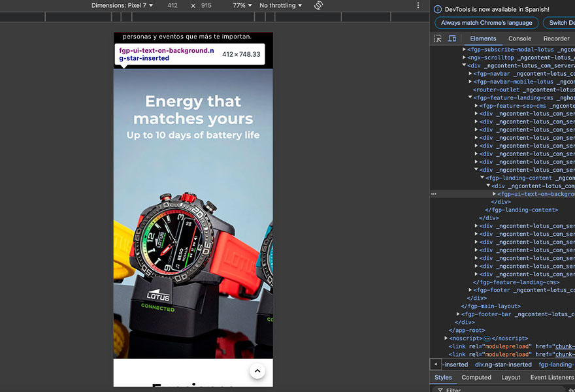Open the Dimensions: Pixel 7 device dropdown

pos(122,5)
